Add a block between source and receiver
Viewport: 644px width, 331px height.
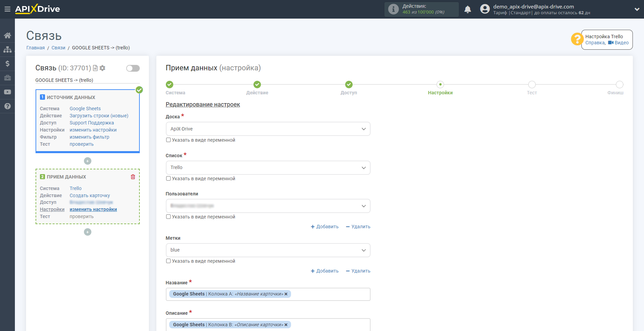(x=88, y=161)
